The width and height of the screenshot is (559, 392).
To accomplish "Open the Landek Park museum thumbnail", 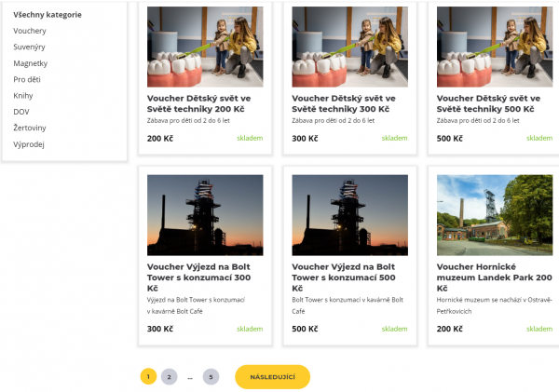I will (x=495, y=215).
